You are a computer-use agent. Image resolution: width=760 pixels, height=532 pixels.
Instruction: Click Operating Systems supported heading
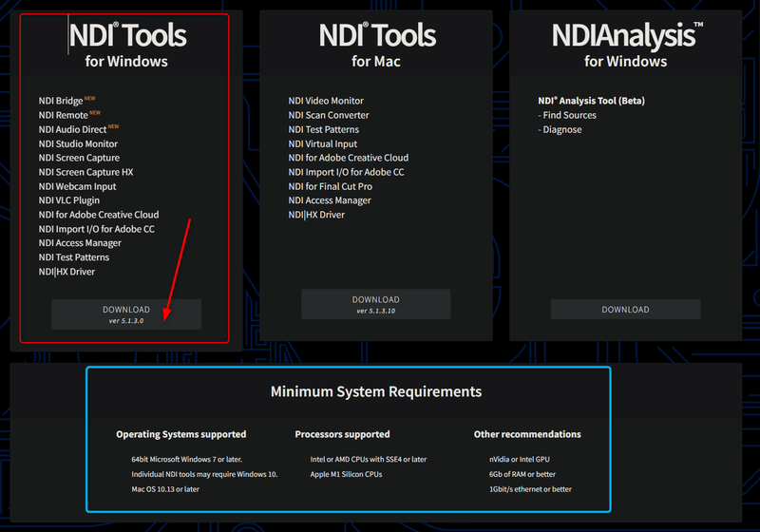pos(180,434)
